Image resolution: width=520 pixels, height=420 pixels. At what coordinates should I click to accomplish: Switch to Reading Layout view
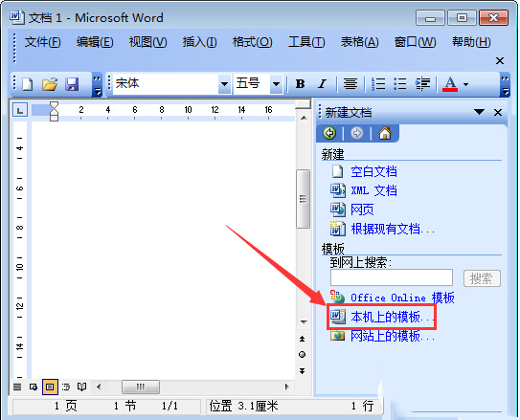tap(82, 387)
